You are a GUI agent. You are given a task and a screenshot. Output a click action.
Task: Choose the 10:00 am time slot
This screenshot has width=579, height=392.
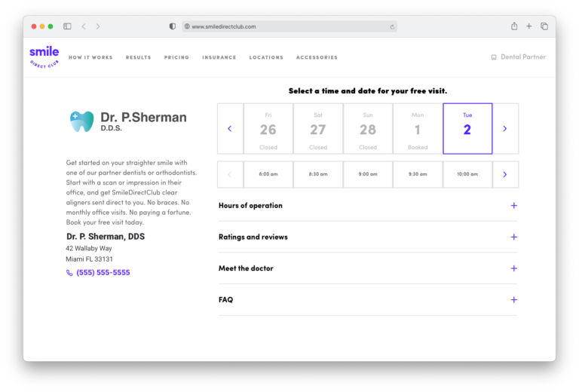coord(467,174)
